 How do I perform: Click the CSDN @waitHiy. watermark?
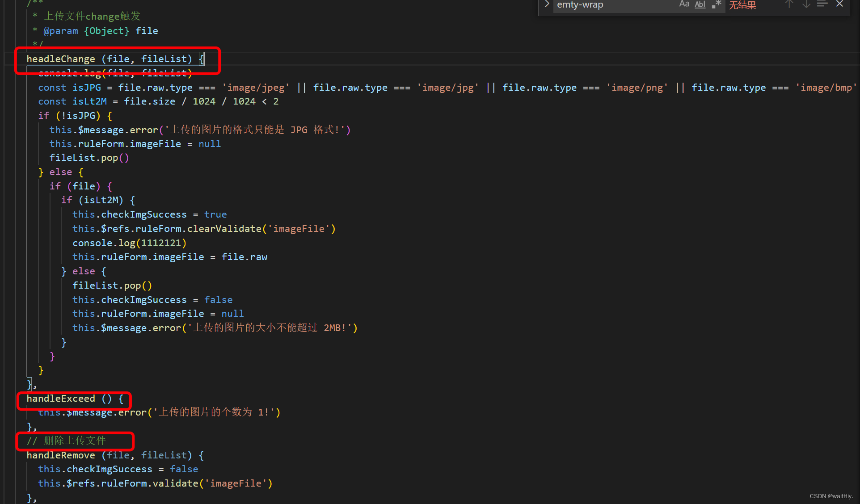click(x=831, y=496)
